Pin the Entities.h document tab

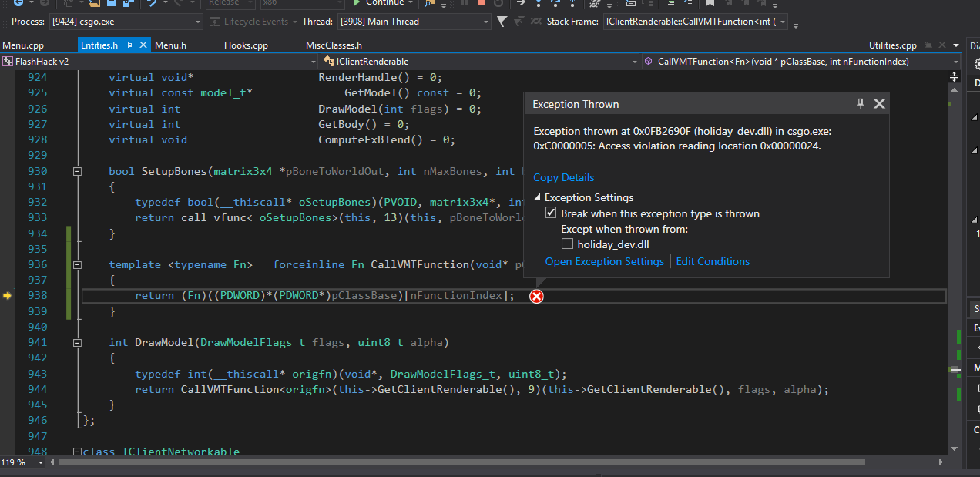tap(129, 45)
